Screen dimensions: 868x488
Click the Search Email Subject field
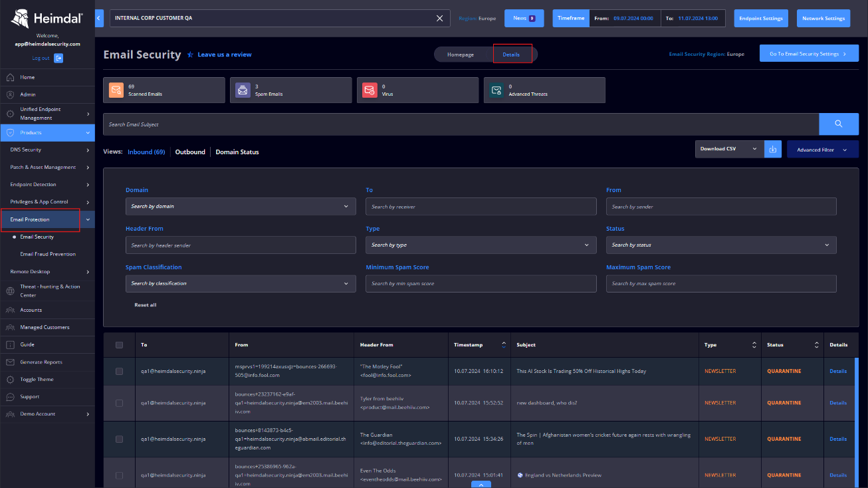point(461,124)
